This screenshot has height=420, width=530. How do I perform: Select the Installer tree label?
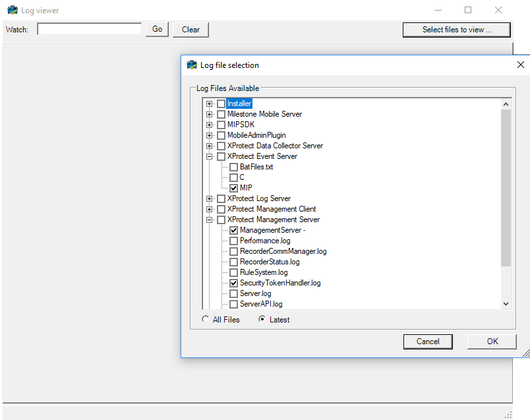[239, 104]
